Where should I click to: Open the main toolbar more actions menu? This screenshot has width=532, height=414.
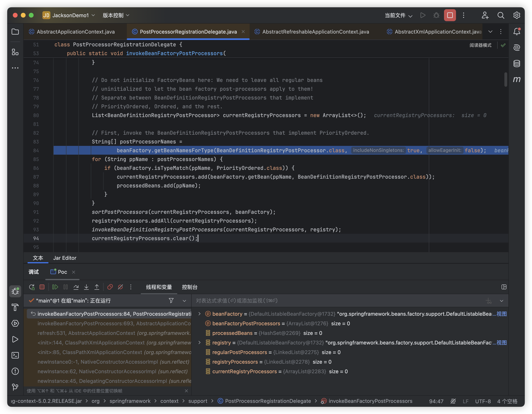(464, 15)
